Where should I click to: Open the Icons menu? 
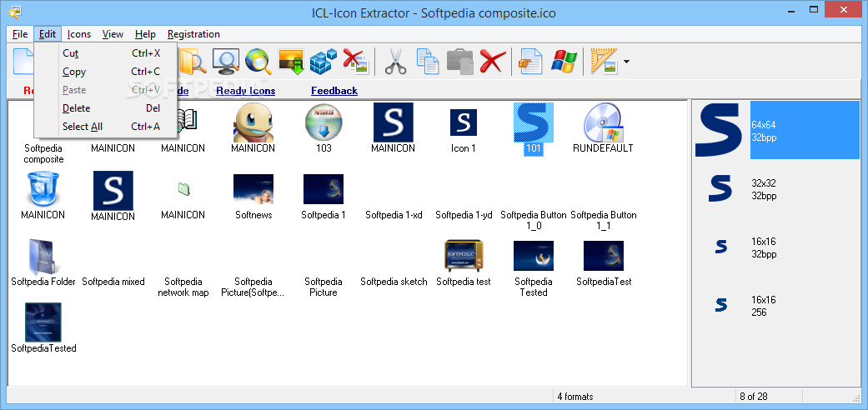click(79, 34)
